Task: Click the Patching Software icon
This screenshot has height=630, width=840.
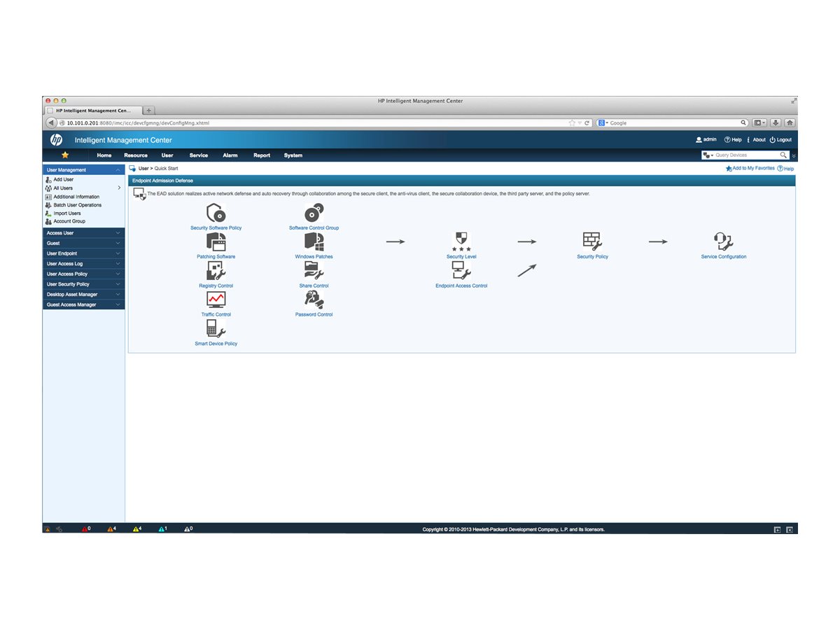Action: point(216,242)
